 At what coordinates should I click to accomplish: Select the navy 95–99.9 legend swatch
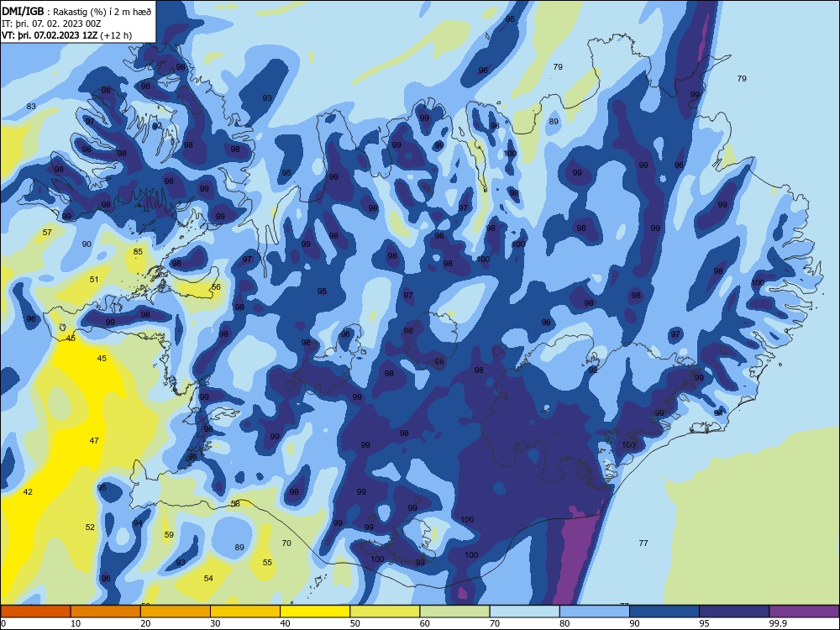coord(734,612)
